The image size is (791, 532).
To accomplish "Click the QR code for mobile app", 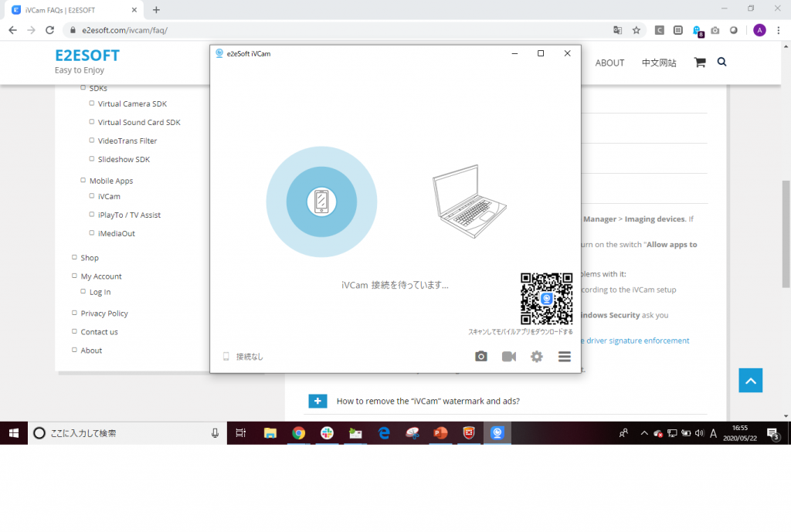I will pyautogui.click(x=546, y=299).
